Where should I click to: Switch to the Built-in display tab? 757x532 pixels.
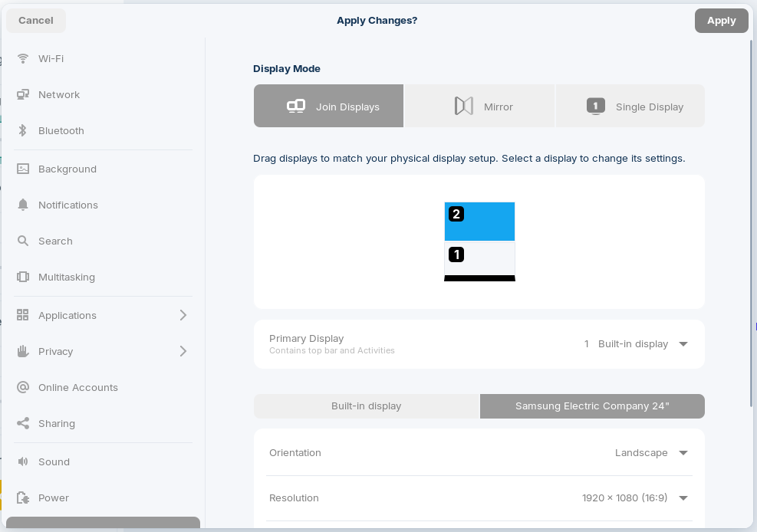[367, 406]
